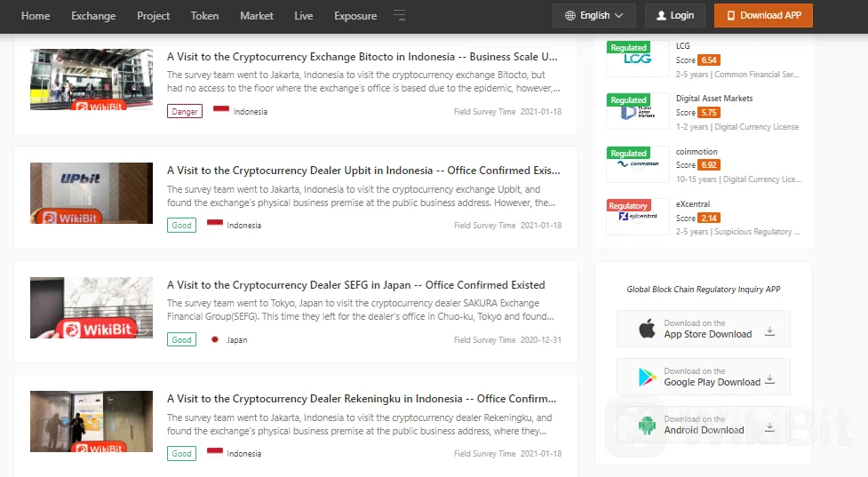Open the Market navigation item
Screen dimensions: 868x477
[257, 16]
